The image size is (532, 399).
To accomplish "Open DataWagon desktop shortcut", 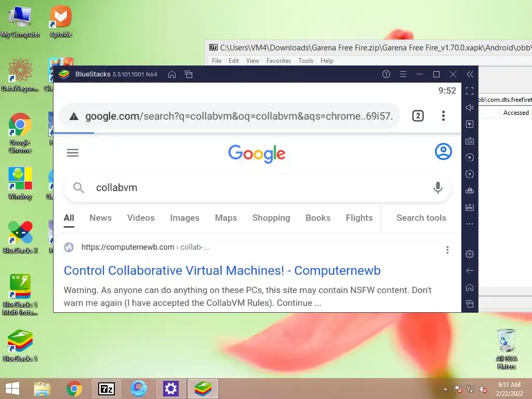I will coord(20,75).
